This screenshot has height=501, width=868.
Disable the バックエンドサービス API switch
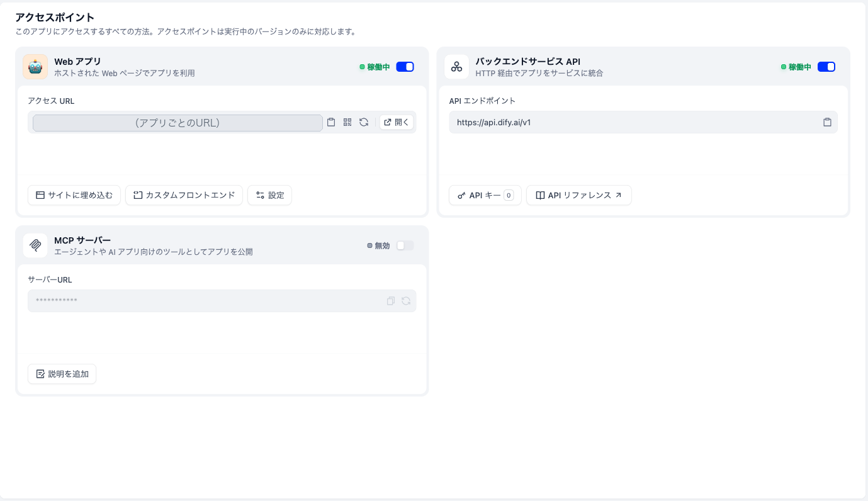(826, 67)
